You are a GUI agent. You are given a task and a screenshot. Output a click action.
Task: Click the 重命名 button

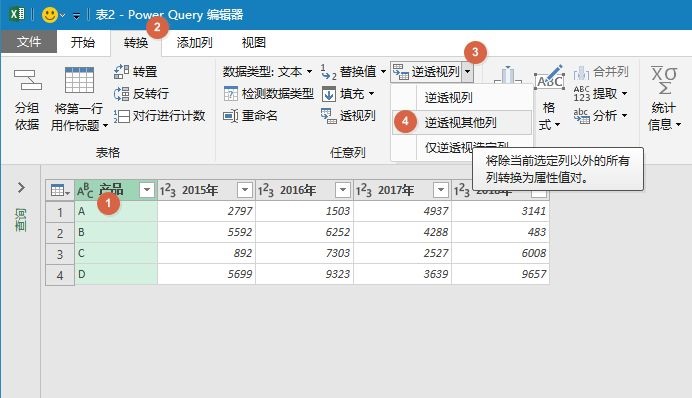(x=250, y=116)
